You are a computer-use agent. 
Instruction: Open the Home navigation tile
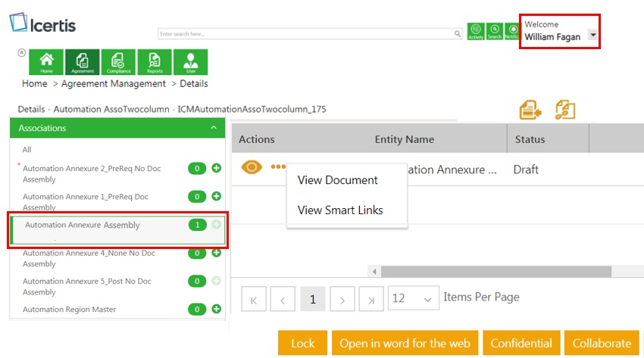pos(47,62)
